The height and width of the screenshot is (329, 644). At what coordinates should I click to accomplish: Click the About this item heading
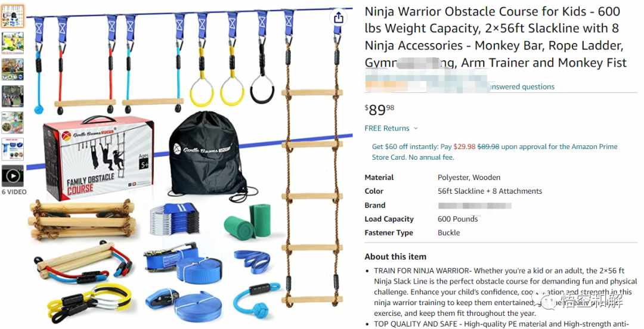[395, 257]
